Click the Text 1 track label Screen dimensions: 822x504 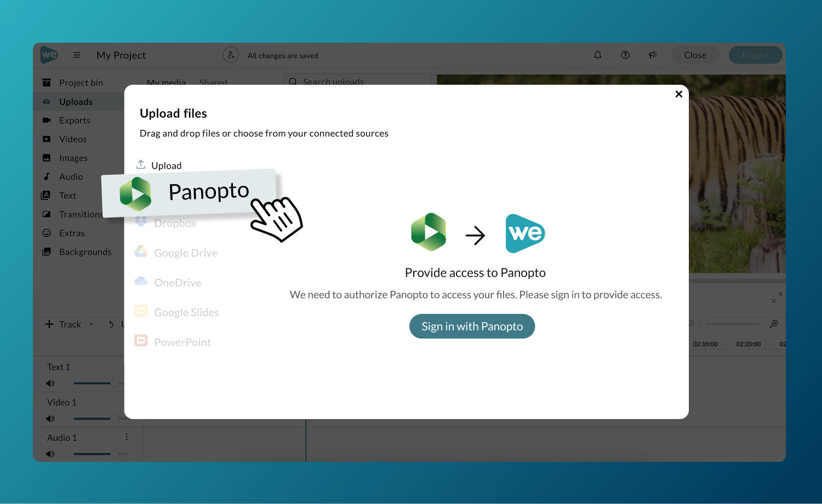coord(59,367)
